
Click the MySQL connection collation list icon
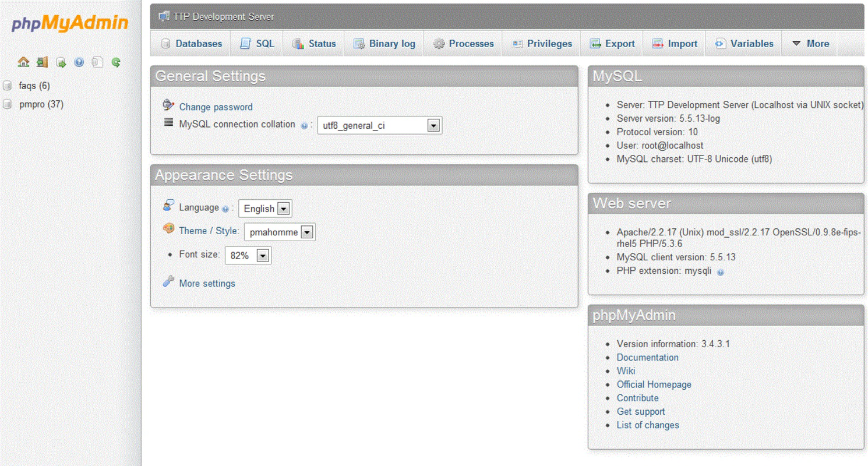point(168,122)
